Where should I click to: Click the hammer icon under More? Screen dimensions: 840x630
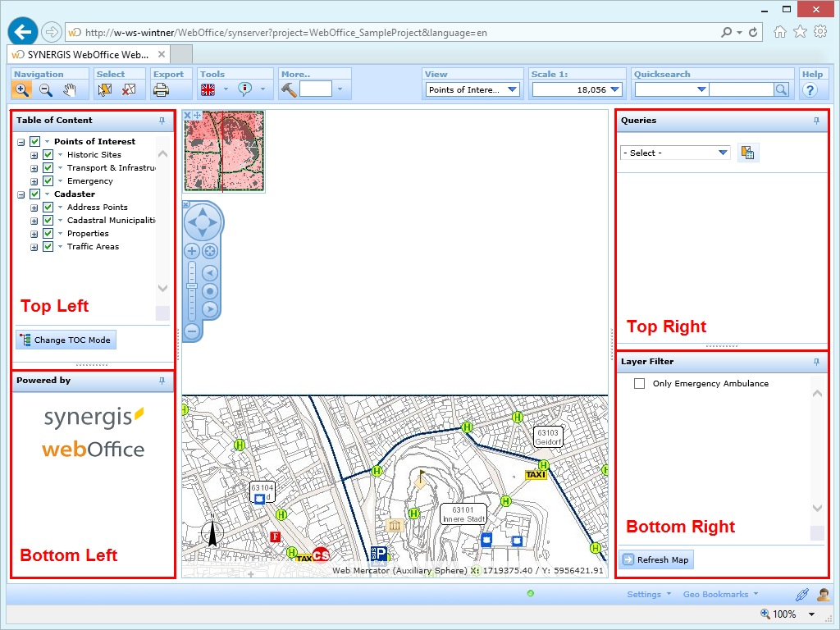pyautogui.click(x=289, y=89)
